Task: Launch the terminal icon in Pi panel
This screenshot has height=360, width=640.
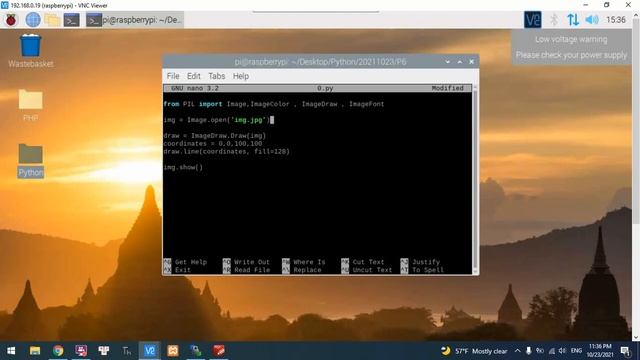Action: (71, 20)
